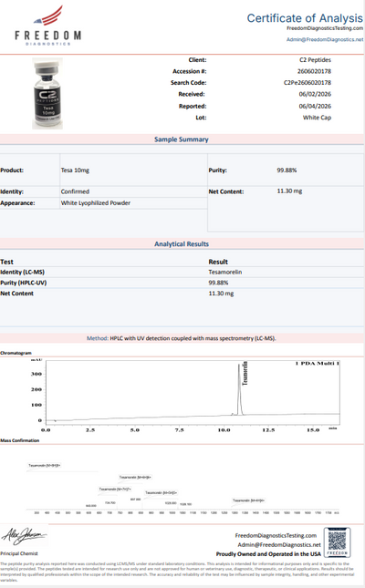
Task: Click the Freedom Diagnostics logo
Action: tap(47, 26)
